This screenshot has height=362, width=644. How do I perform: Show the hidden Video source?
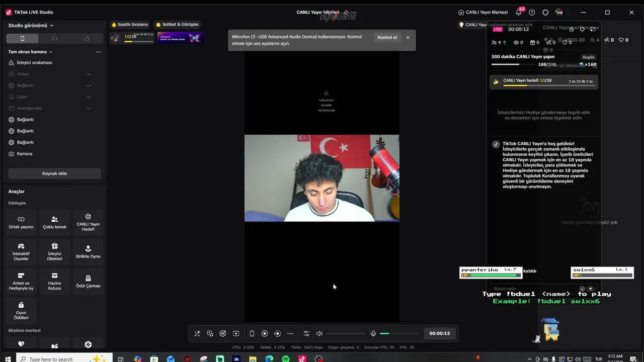[89, 74]
